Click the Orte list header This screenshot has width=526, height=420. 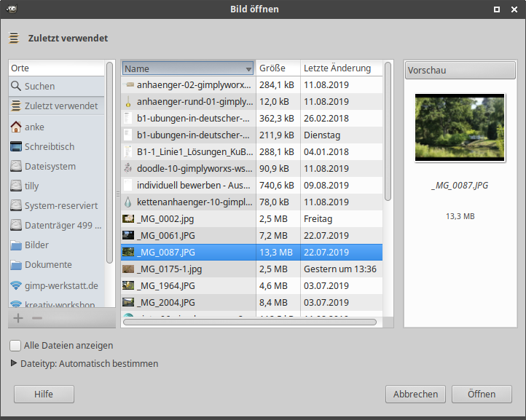(x=56, y=68)
